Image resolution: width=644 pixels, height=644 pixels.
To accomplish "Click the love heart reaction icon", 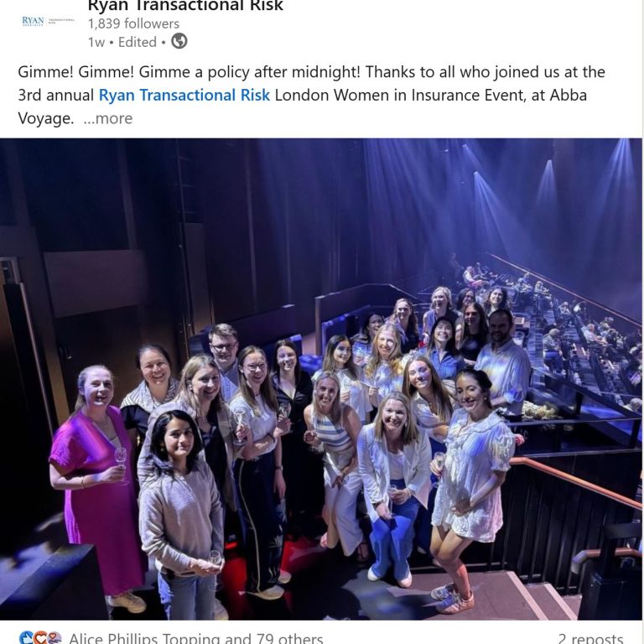I will (40, 638).
